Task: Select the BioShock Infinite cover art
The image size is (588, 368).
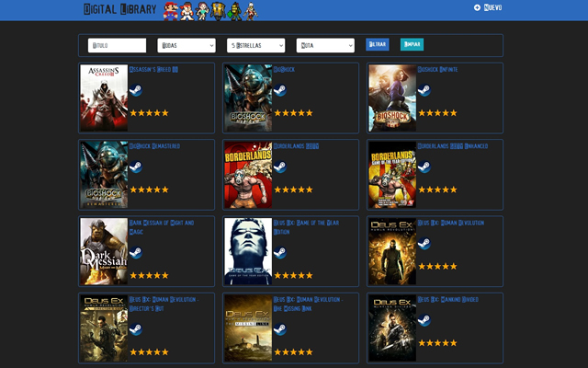Action: [x=392, y=98]
